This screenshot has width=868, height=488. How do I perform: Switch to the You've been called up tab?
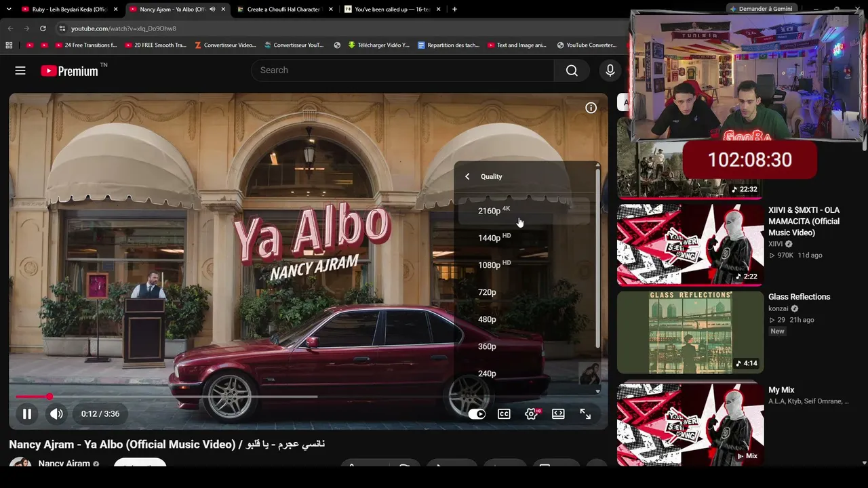[x=393, y=9]
